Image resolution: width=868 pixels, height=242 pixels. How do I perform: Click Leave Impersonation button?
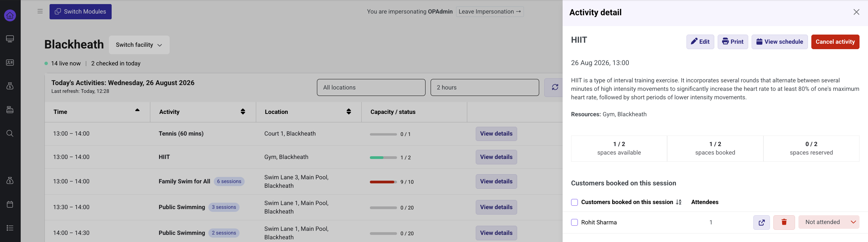pyautogui.click(x=490, y=12)
